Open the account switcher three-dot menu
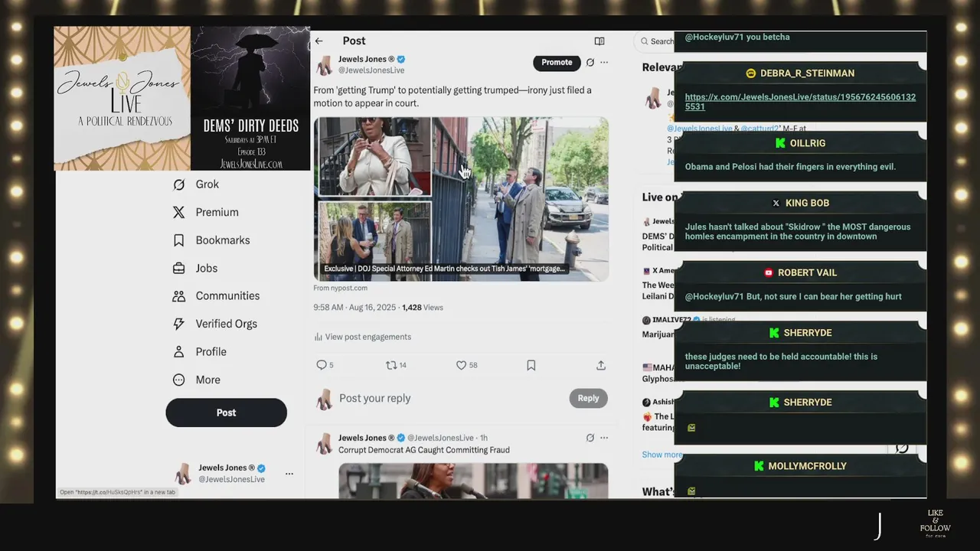Image resolution: width=980 pixels, height=551 pixels. [289, 474]
